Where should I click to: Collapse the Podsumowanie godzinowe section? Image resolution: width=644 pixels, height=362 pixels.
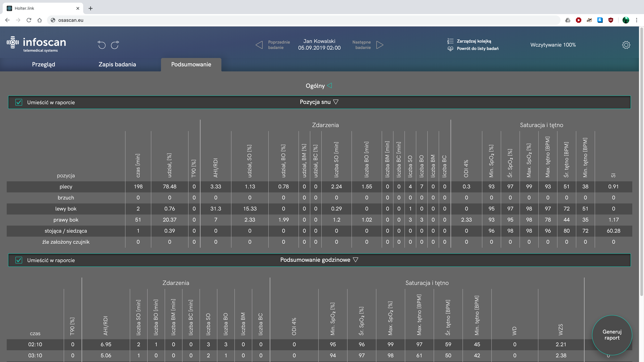click(356, 260)
